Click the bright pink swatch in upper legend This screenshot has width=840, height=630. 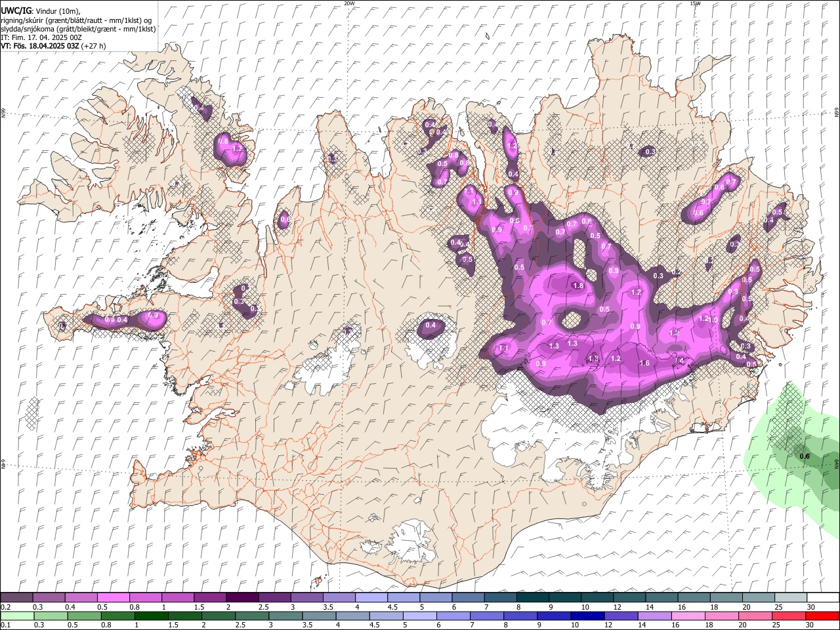113,597
